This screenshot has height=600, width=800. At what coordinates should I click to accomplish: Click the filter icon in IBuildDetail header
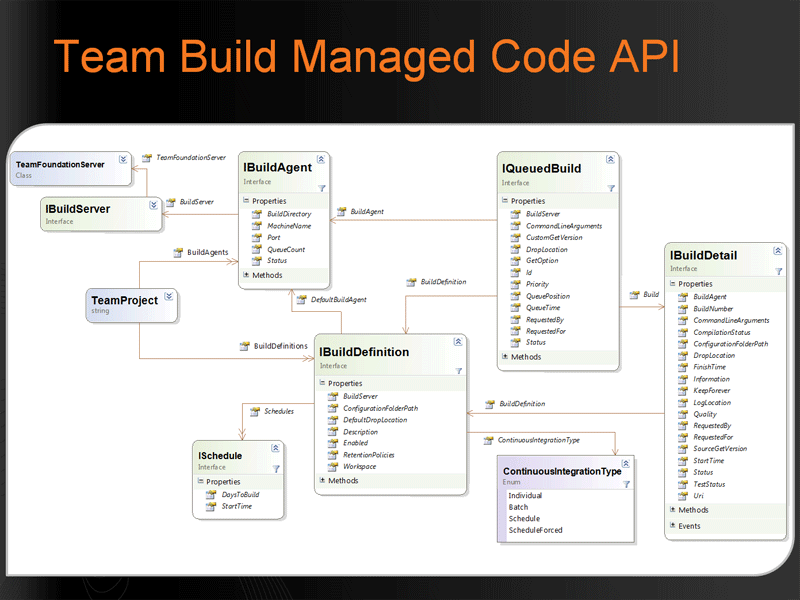click(779, 272)
